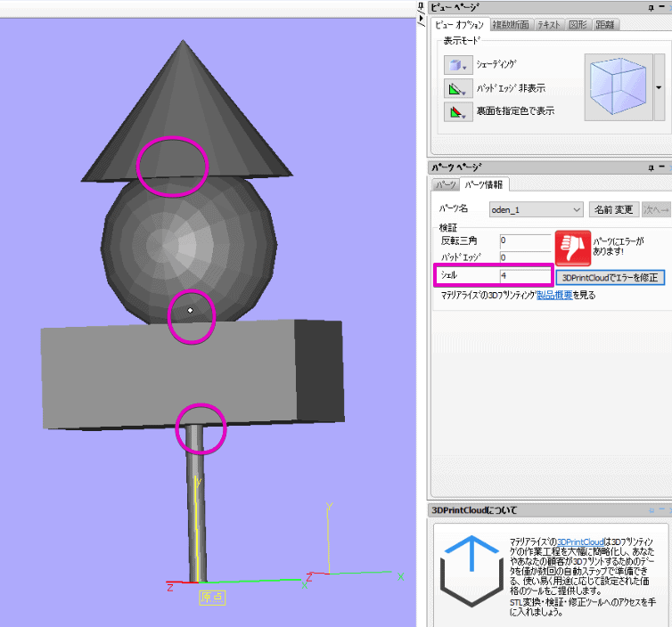This screenshot has height=627, width=672.
Task: Pin the 3DPrintCloudについて panel
Action: click(x=650, y=510)
